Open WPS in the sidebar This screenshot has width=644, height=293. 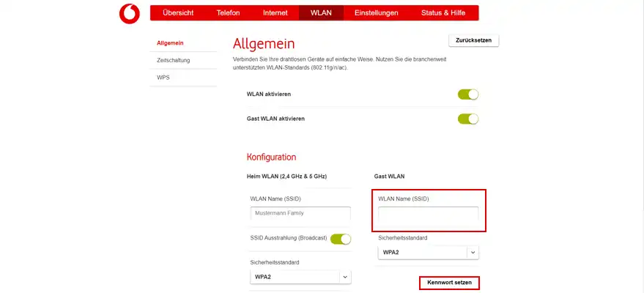(163, 77)
